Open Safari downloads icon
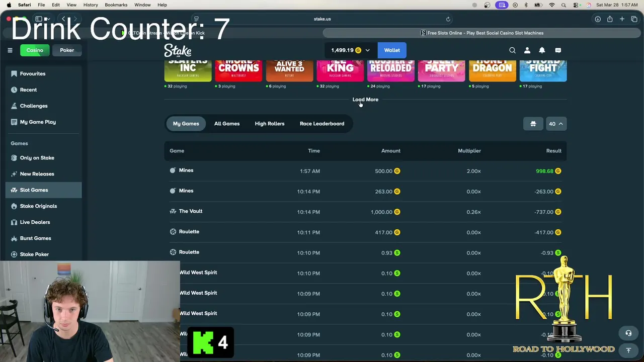Viewport: 644px width, 362px height. tap(598, 19)
